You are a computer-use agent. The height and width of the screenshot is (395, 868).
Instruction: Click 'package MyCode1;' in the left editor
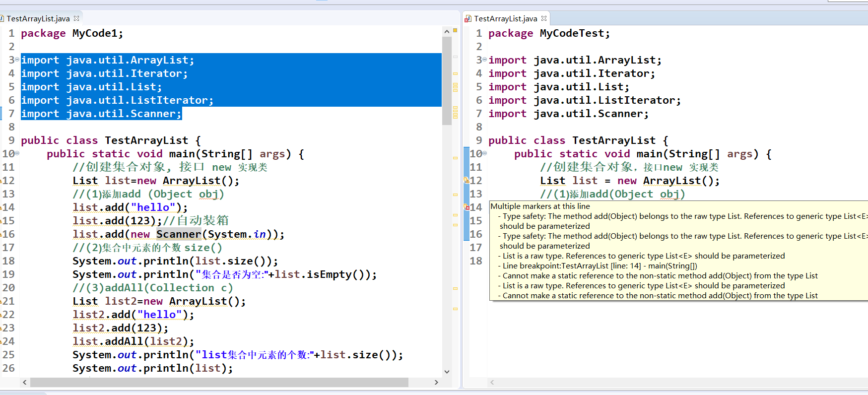click(72, 33)
